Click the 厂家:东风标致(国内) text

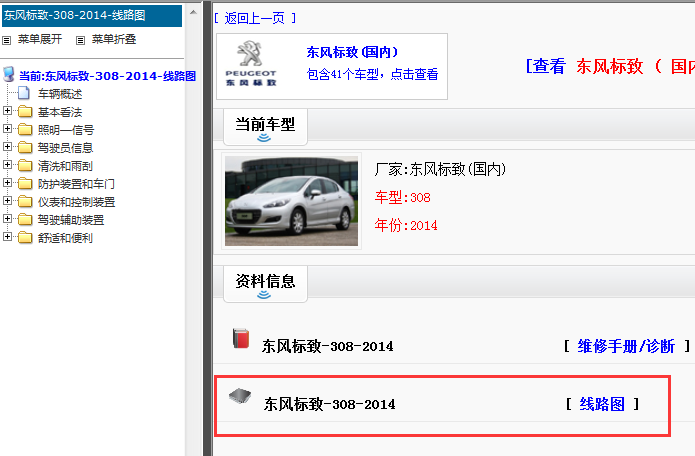[440, 169]
